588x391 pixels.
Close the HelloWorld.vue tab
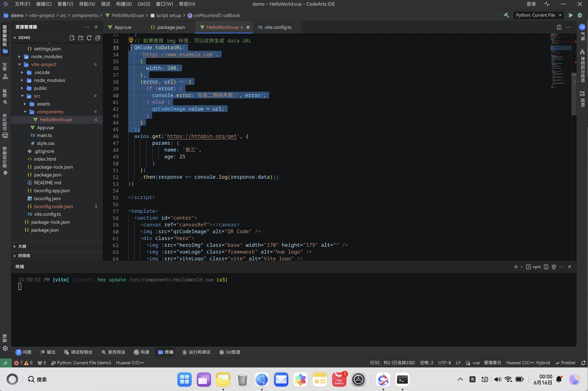pyautogui.click(x=248, y=27)
